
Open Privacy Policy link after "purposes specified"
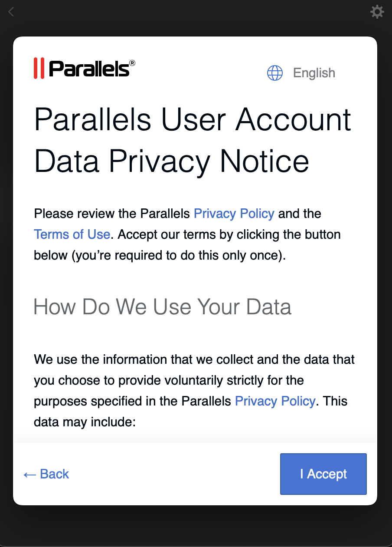click(x=275, y=401)
